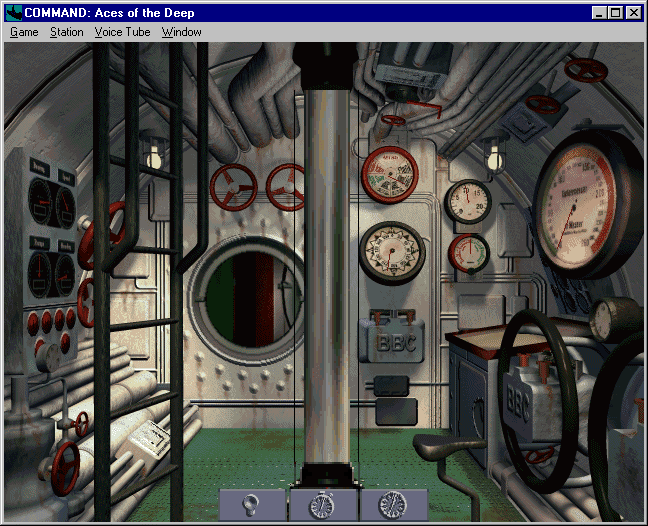Open the Window menu
Viewport: 648px width, 526px height.
click(181, 32)
